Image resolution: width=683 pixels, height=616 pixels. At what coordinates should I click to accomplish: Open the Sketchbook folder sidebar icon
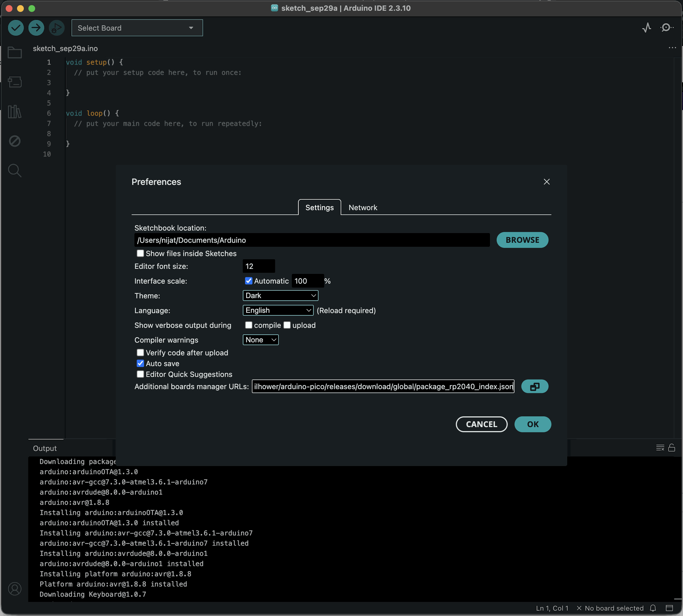click(15, 52)
